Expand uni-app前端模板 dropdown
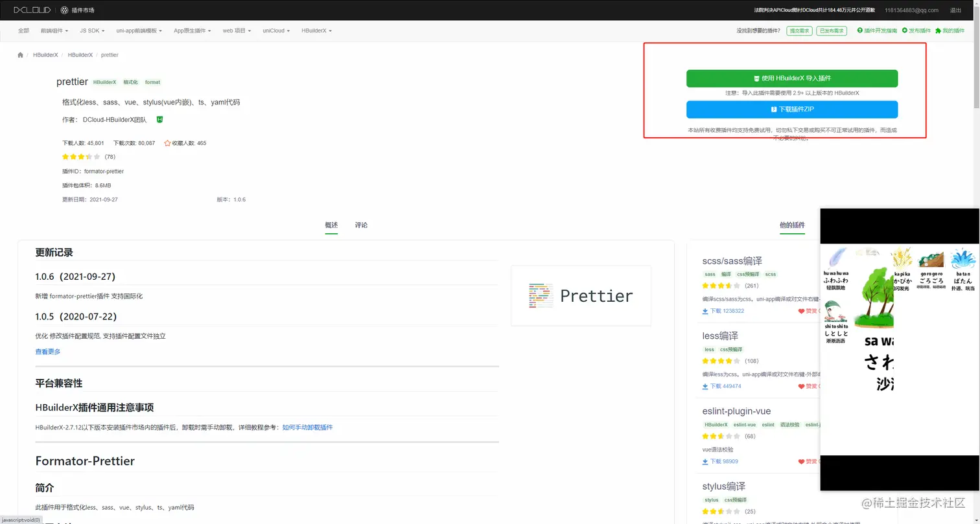 coord(139,30)
